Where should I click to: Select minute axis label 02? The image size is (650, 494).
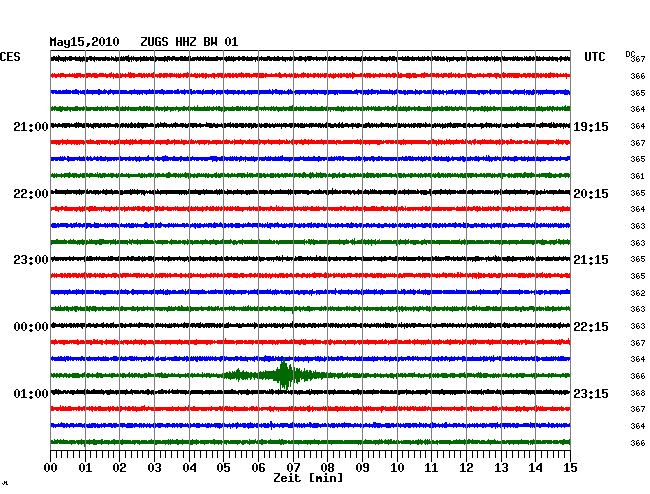(x=119, y=468)
